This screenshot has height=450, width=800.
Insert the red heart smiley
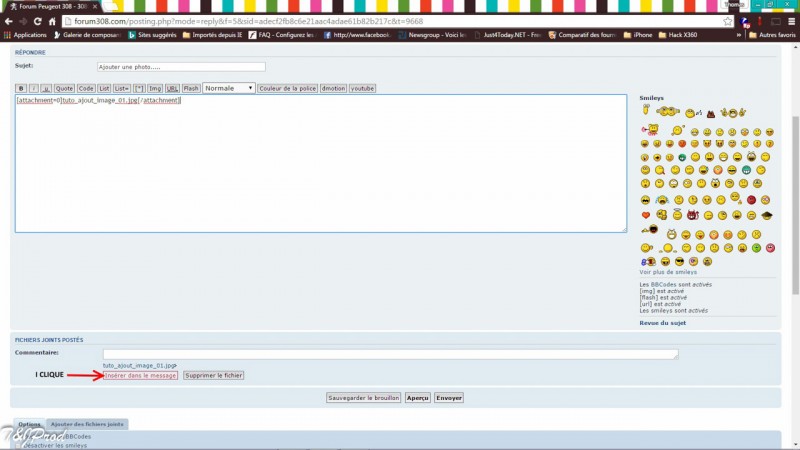coord(646,215)
